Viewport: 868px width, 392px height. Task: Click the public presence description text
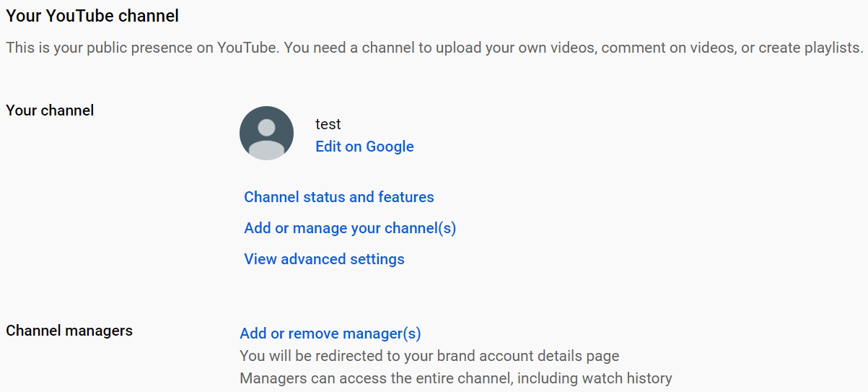(434, 48)
